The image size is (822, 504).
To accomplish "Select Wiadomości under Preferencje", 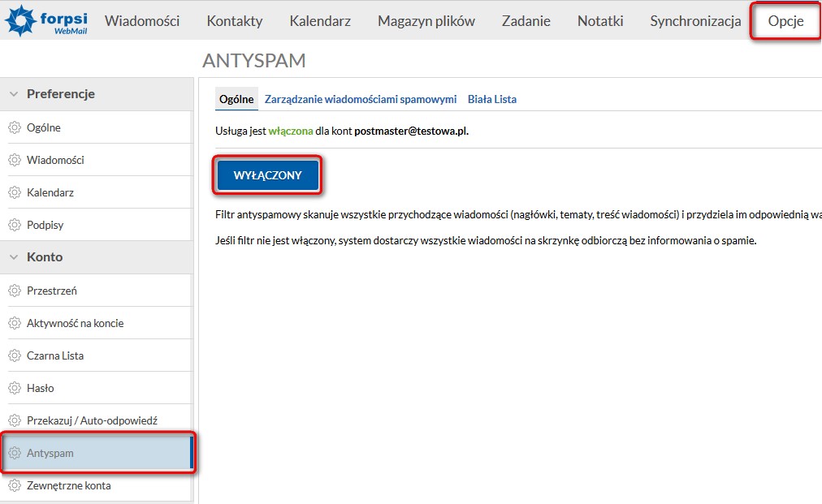I will 97,160.
